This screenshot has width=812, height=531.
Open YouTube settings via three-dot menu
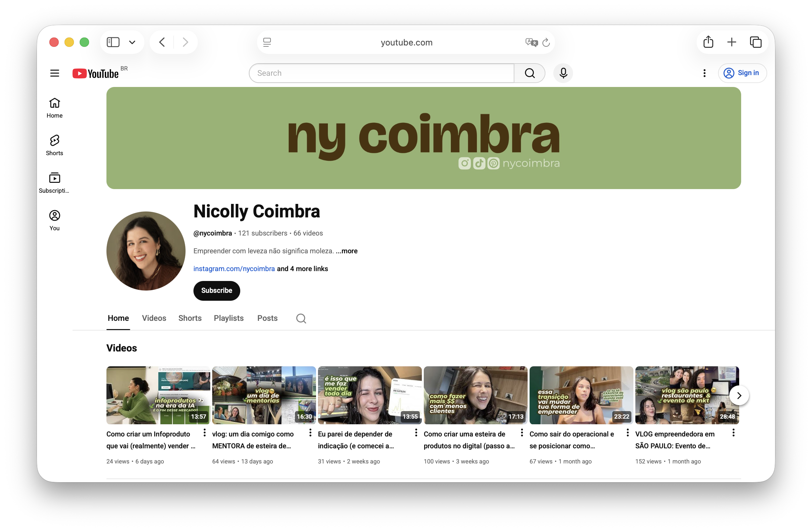704,73
